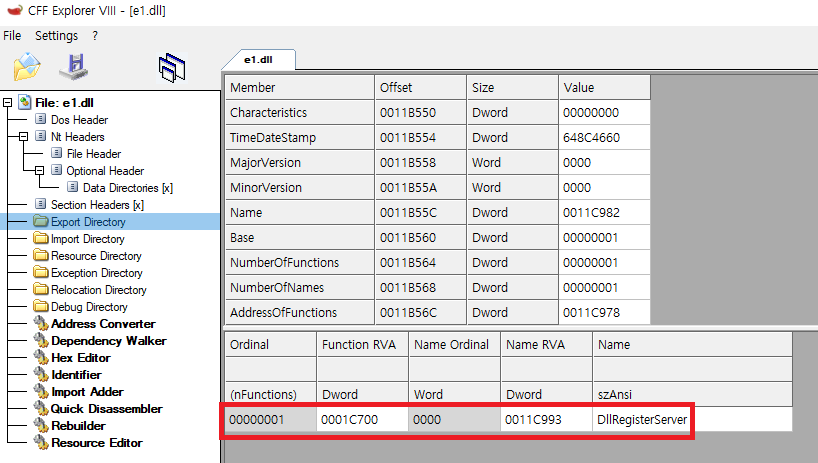Open the File menu

pos(12,35)
